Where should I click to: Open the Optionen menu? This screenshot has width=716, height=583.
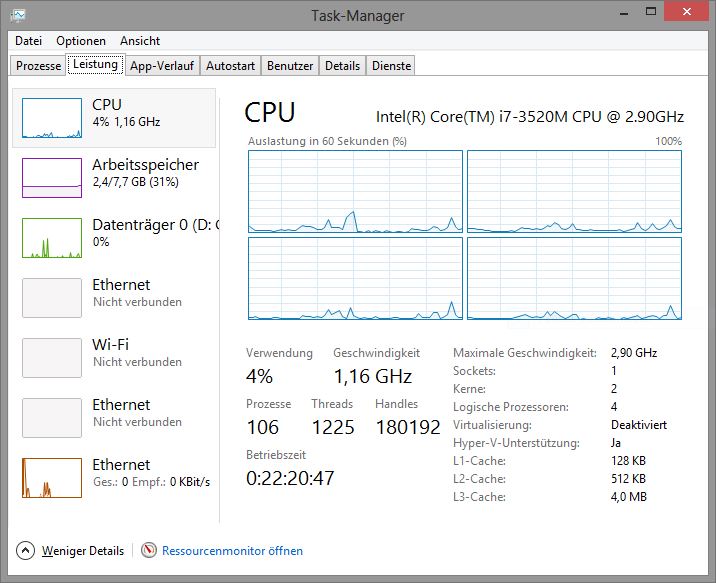pyautogui.click(x=81, y=41)
